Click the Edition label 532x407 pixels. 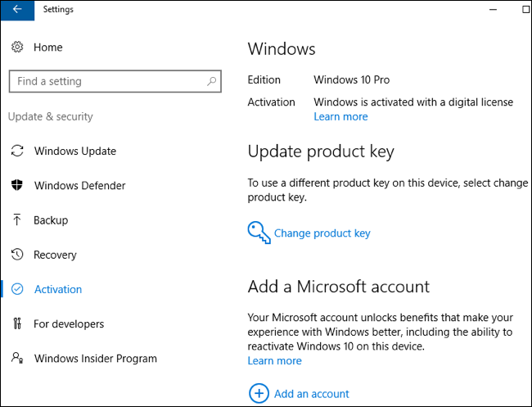pos(264,79)
